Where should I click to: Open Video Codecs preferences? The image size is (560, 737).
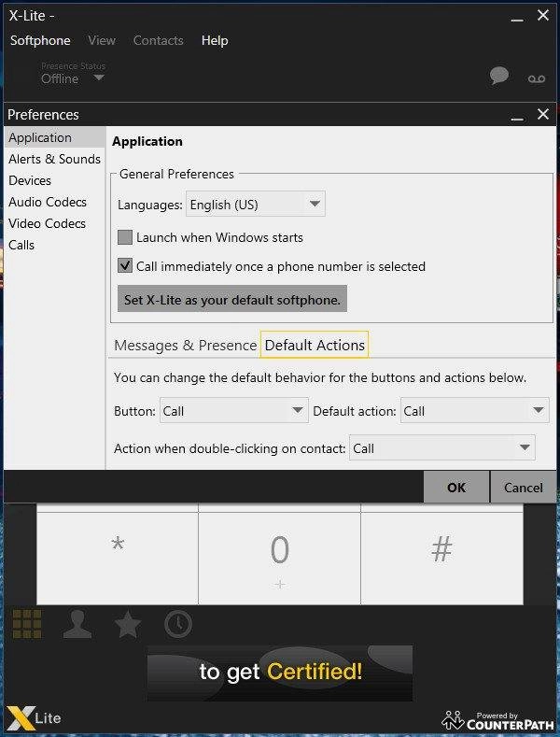54,223
